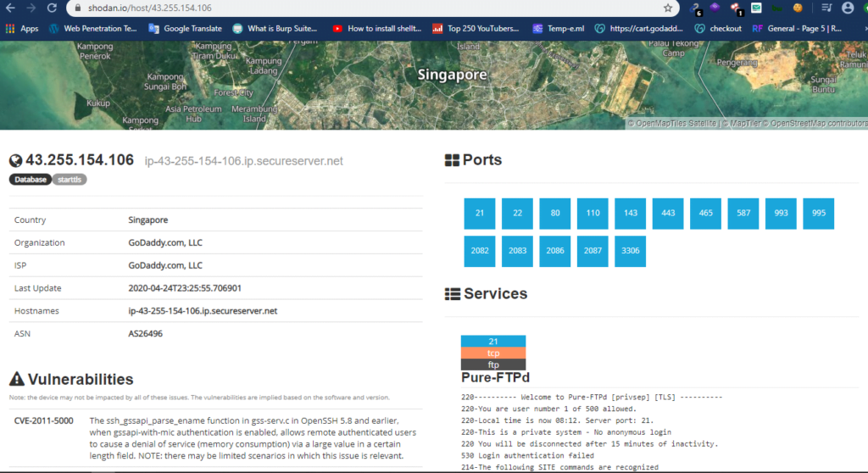Select port 80 tile
This screenshot has width=868, height=473.
(554, 214)
